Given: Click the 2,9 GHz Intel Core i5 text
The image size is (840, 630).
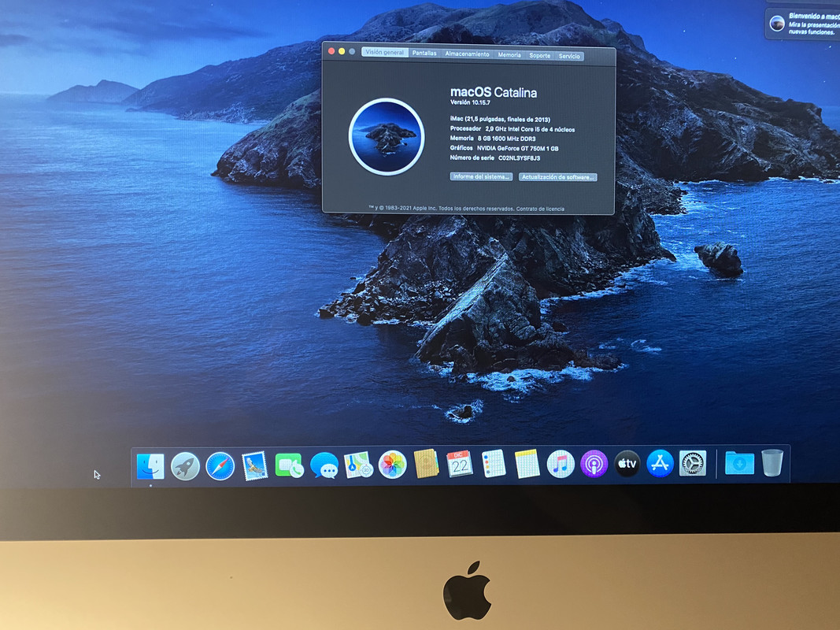Looking at the screenshot, I should click(530, 130).
